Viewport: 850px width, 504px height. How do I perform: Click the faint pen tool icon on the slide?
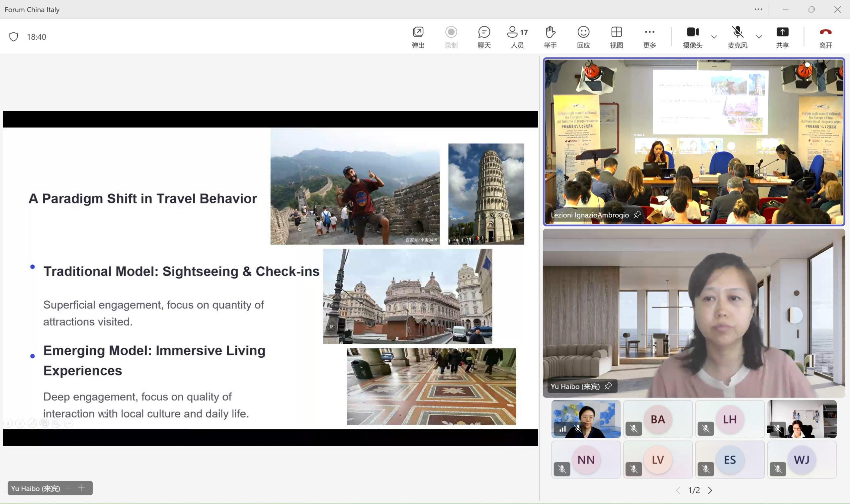click(x=32, y=423)
